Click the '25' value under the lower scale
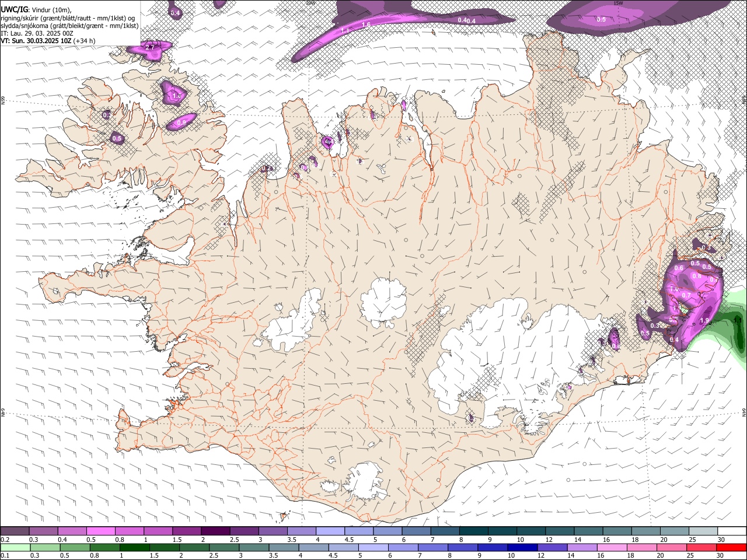The width and height of the screenshot is (747, 560). (692, 555)
